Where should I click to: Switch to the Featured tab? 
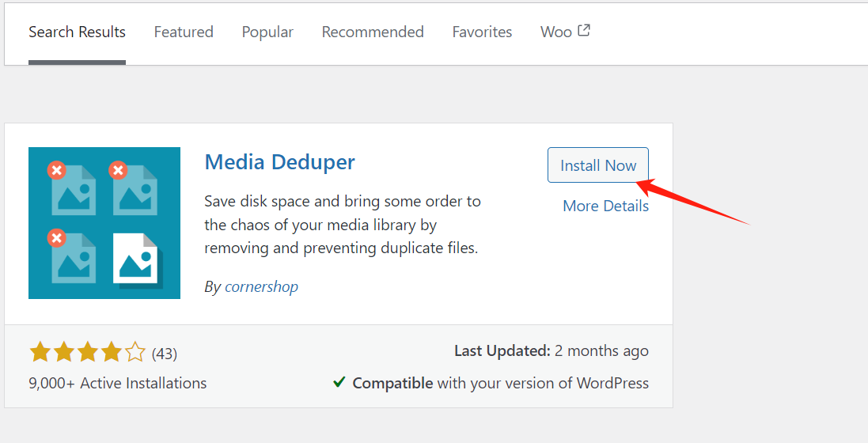click(184, 32)
